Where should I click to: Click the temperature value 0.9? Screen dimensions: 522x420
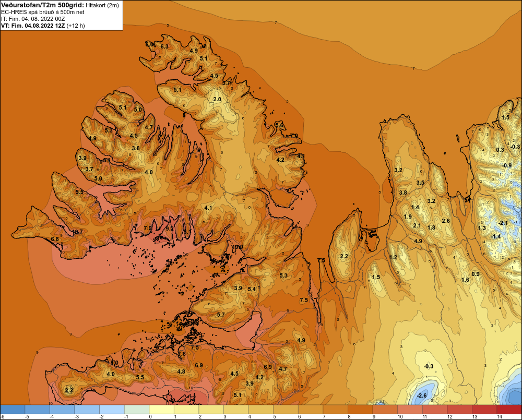pos(476,274)
